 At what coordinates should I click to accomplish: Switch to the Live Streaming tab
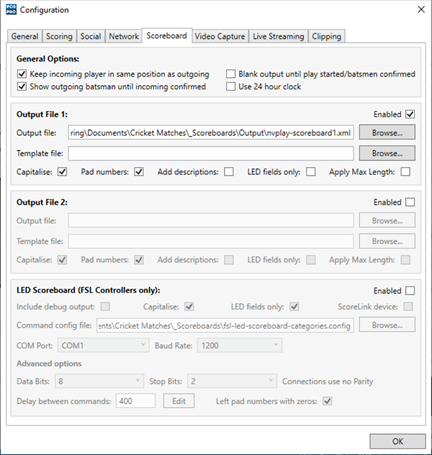pyautogui.click(x=278, y=36)
